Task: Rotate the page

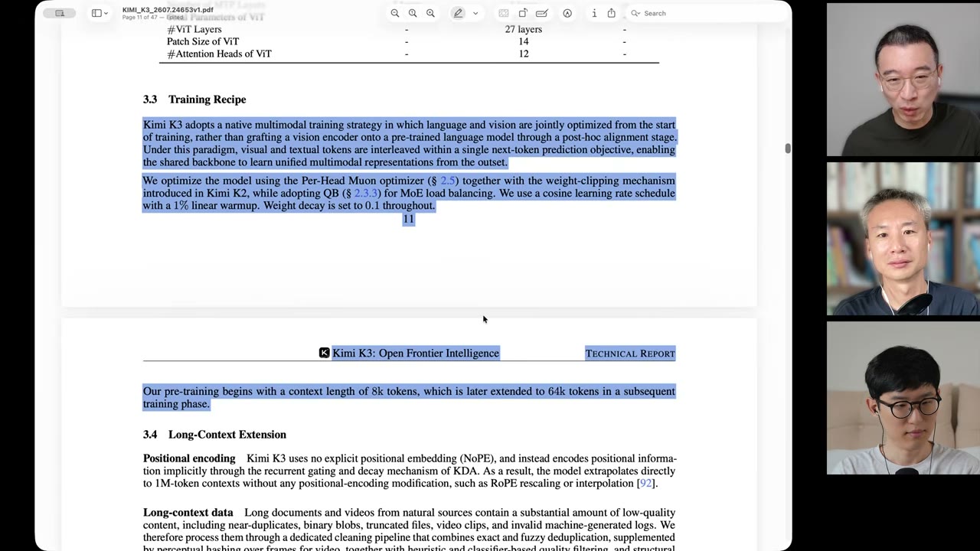Action: coord(523,13)
